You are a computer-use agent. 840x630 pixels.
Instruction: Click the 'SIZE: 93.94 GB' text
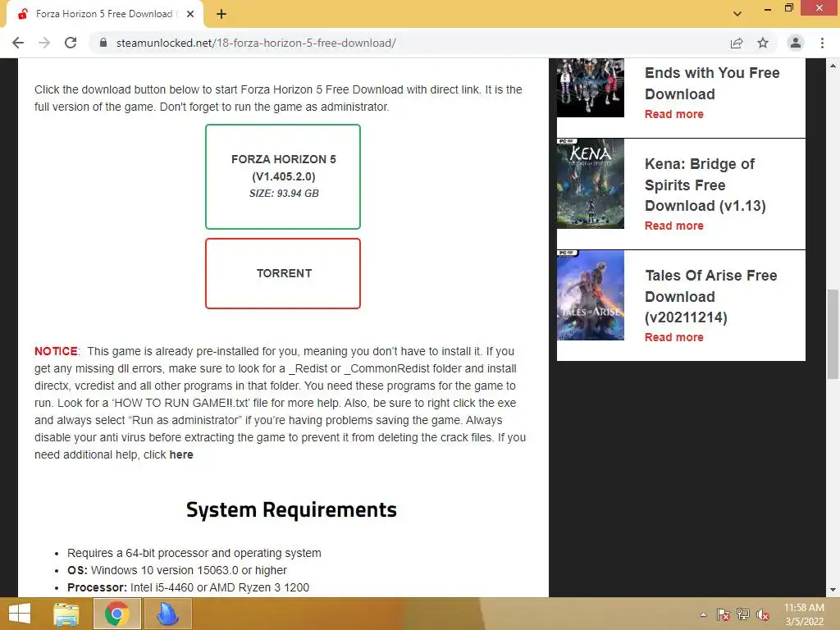(x=284, y=194)
